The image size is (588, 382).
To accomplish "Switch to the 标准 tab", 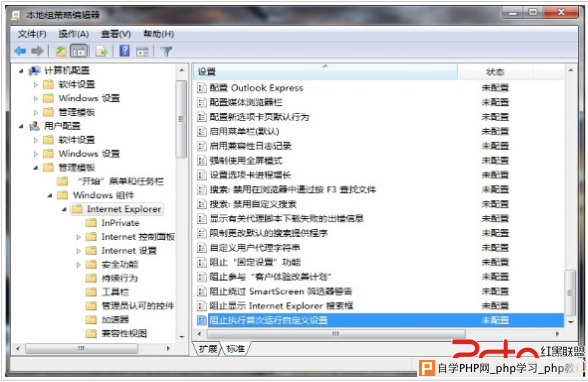I will coord(236,349).
